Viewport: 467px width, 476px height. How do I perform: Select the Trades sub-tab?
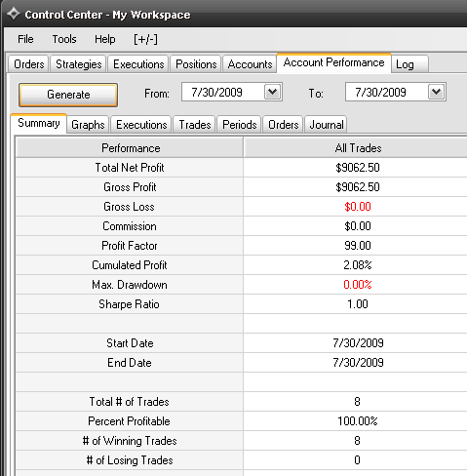click(x=195, y=125)
